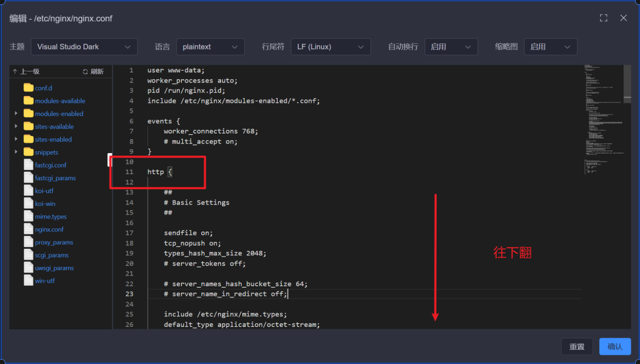
Task: Click the sites-available folder icon
Action: [x=28, y=126]
